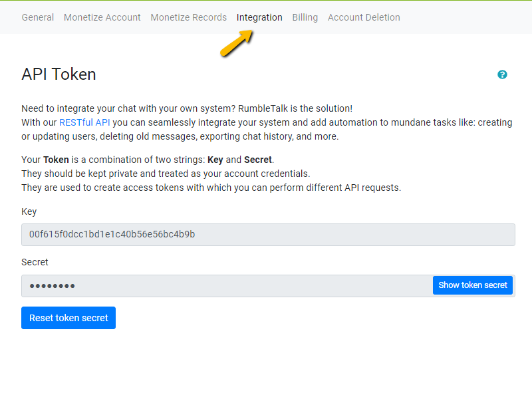Open the RESTful API link

84,122
